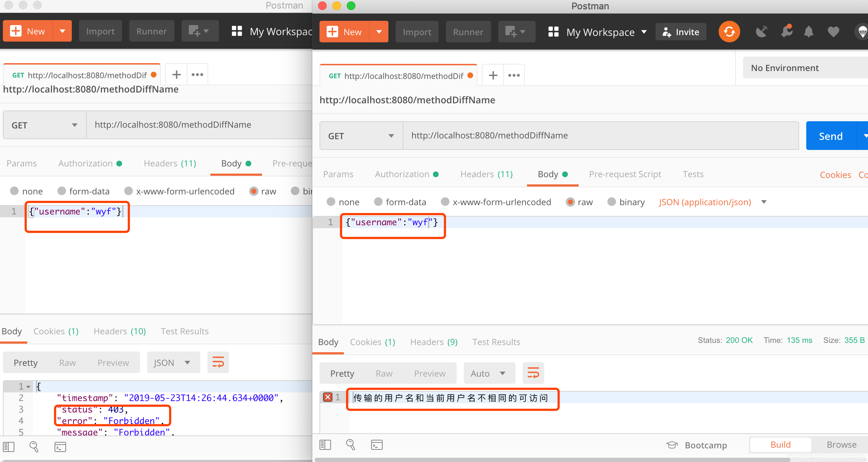Open workspaces grid icon in left window
Viewport: 868px width, 462px height.
click(x=237, y=31)
